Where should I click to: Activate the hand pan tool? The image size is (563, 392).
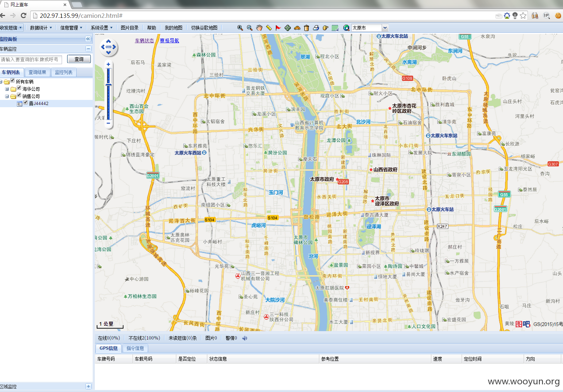click(x=259, y=28)
